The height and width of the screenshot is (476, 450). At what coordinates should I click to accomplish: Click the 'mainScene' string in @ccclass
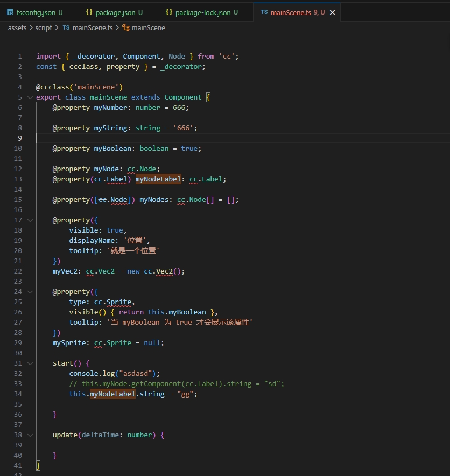click(x=96, y=87)
